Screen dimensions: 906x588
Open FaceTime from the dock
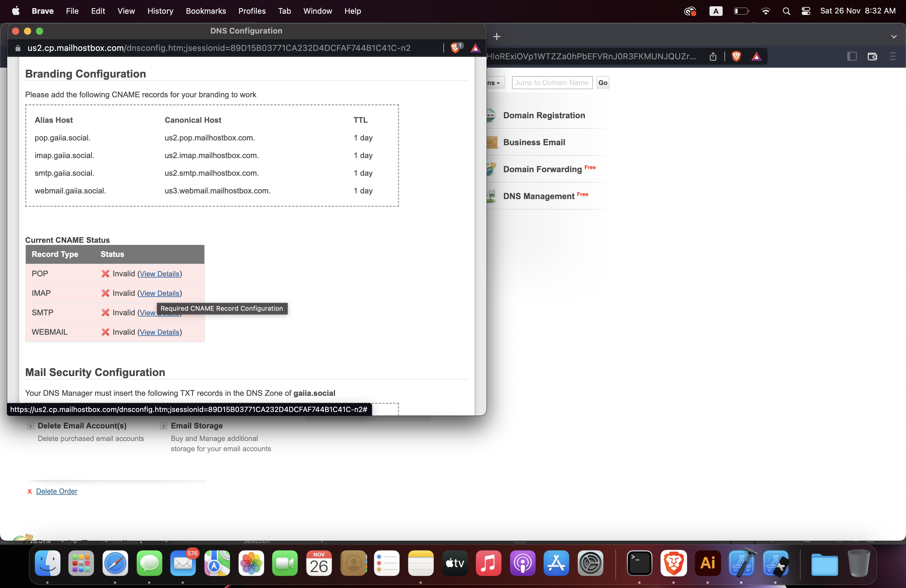285,563
